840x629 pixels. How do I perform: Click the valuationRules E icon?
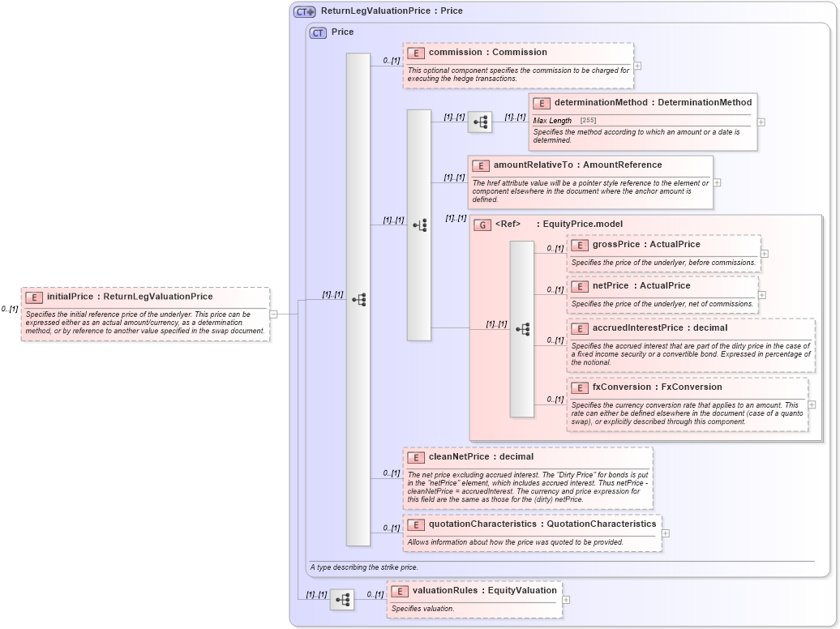click(x=400, y=592)
